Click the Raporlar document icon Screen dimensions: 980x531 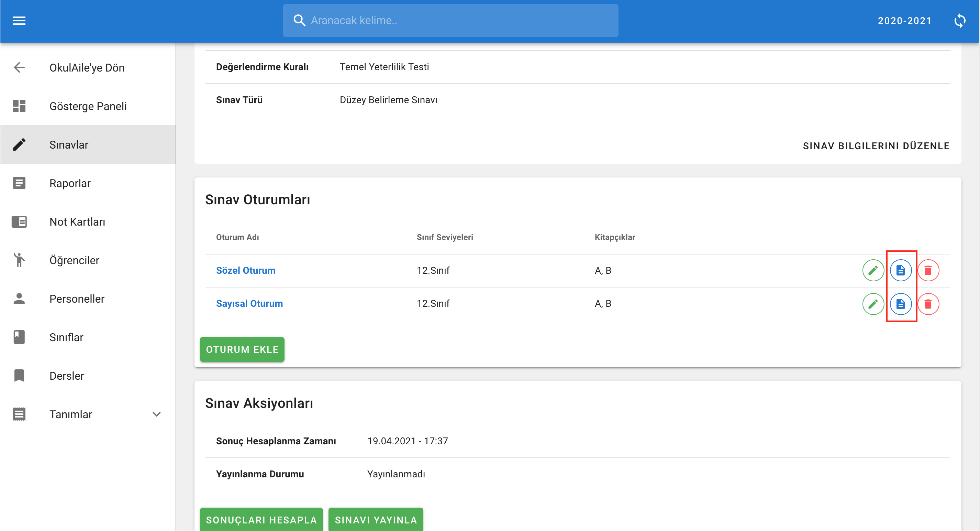(x=19, y=183)
